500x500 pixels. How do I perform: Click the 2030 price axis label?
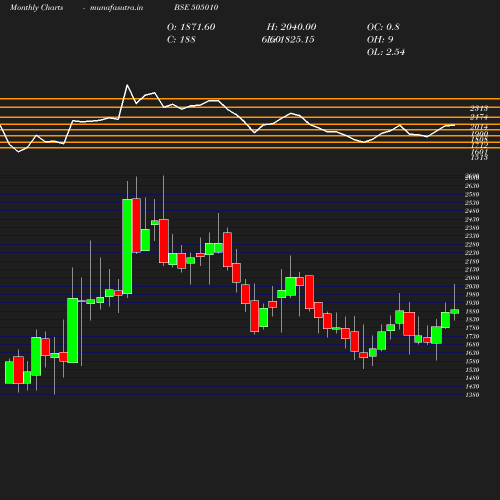click(472, 286)
